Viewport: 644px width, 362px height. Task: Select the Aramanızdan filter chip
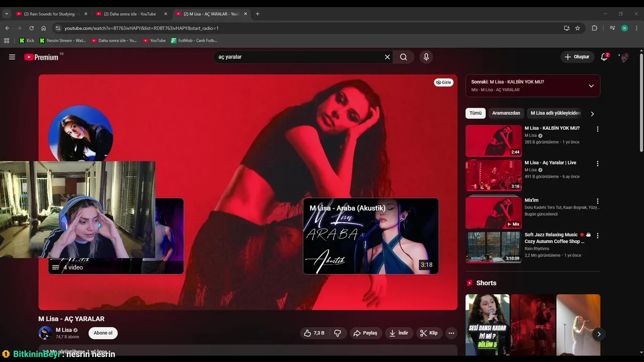[x=506, y=113]
